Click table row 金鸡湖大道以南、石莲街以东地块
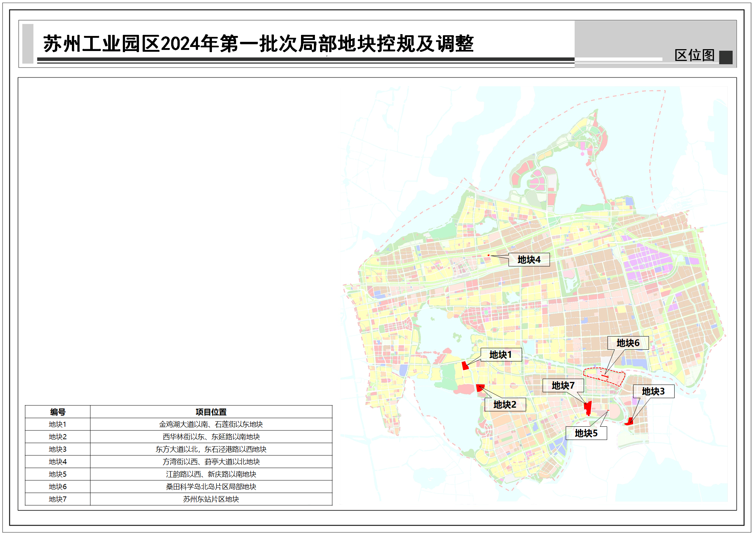756x535 pixels. [x=211, y=424]
